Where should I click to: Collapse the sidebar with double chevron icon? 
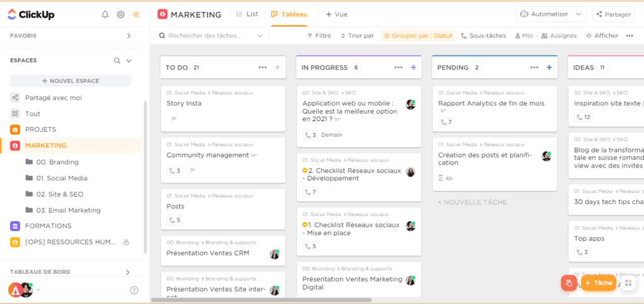(136, 14)
